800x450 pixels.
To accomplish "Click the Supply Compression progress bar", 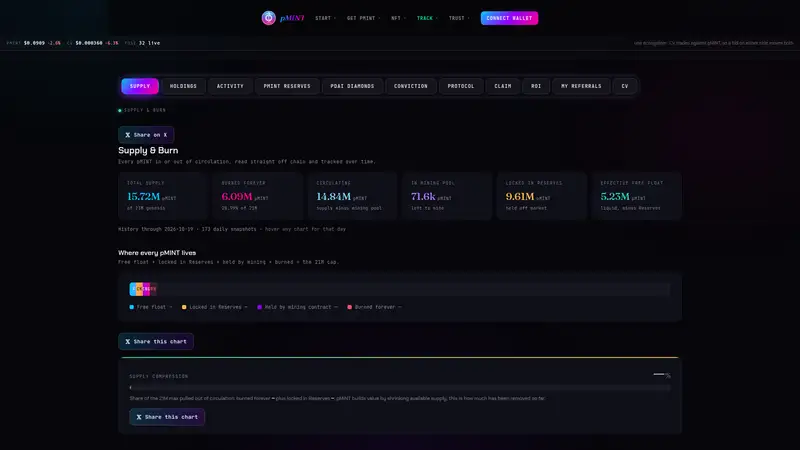I will point(400,388).
